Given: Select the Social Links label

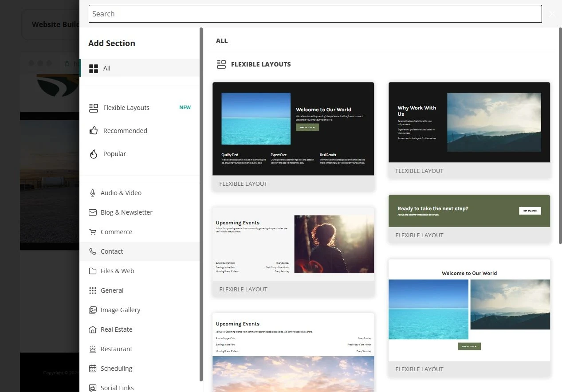Looking at the screenshot, I should click(x=117, y=388).
